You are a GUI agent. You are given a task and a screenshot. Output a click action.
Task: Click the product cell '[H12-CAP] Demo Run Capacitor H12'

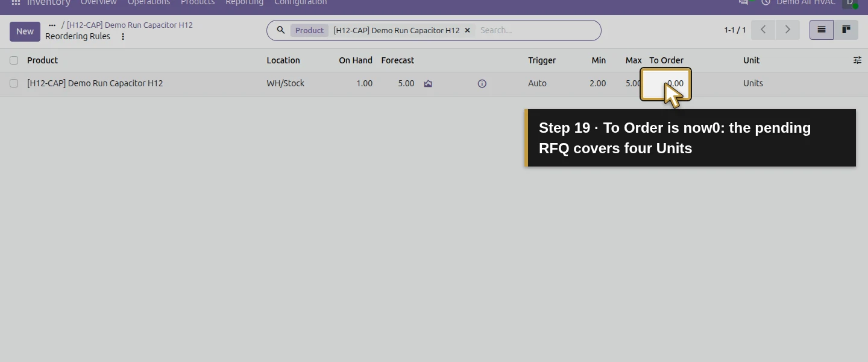(x=95, y=83)
